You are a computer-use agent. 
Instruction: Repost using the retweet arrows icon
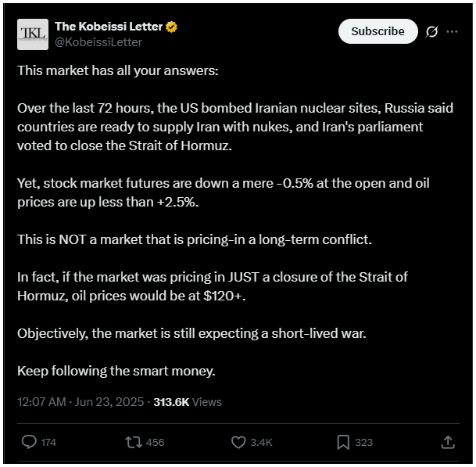click(134, 442)
